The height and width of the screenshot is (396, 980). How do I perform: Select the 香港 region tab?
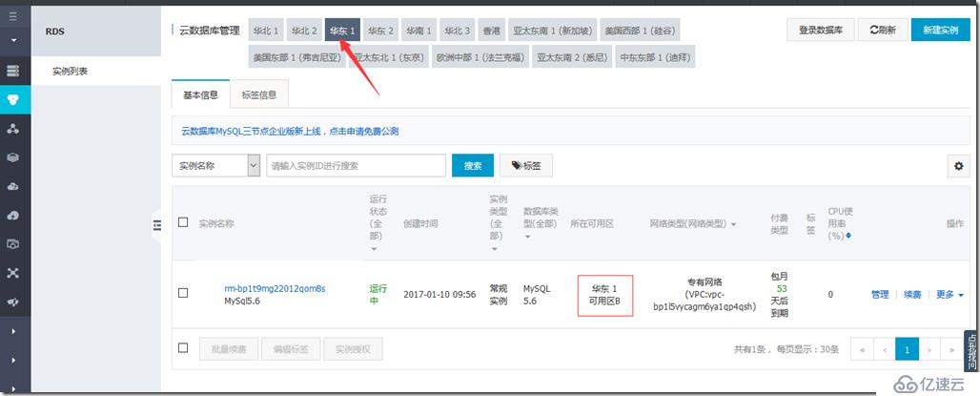(491, 30)
